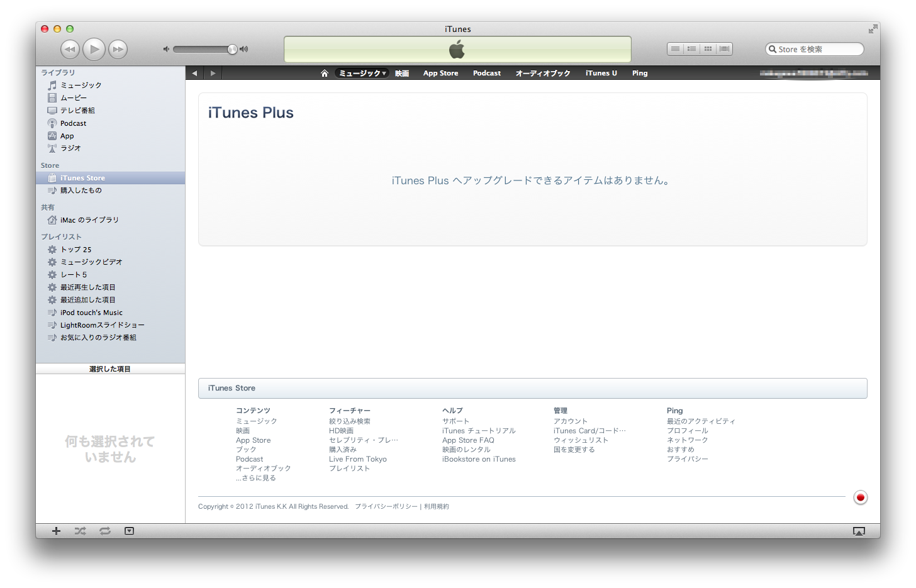This screenshot has height=588, width=916.
Task: Open the トップ 25 smart playlist
Action: [110, 250]
